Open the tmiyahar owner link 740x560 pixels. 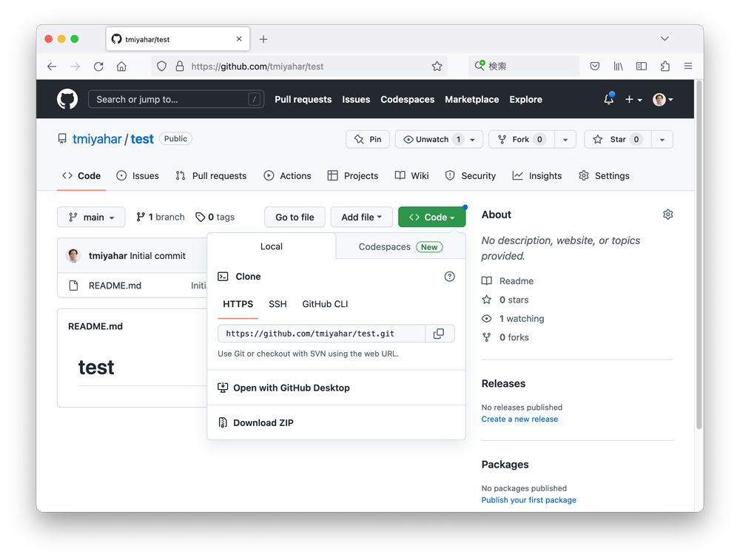point(97,139)
